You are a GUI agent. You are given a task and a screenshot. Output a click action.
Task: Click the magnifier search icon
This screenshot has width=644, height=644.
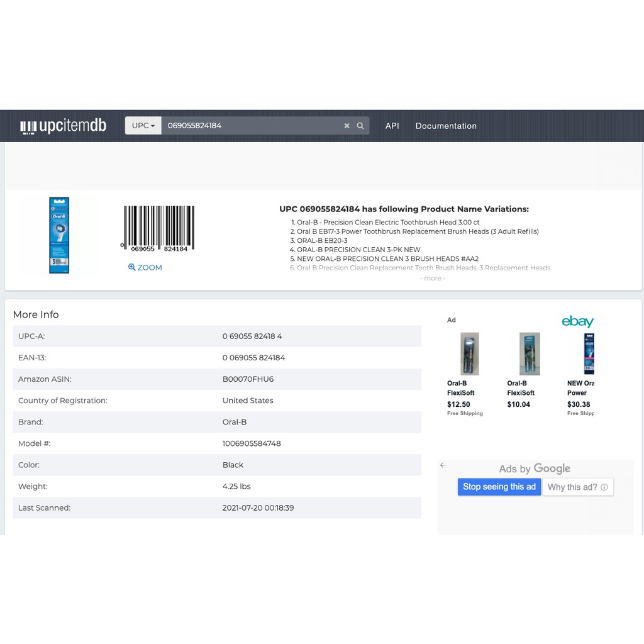pyautogui.click(x=360, y=126)
